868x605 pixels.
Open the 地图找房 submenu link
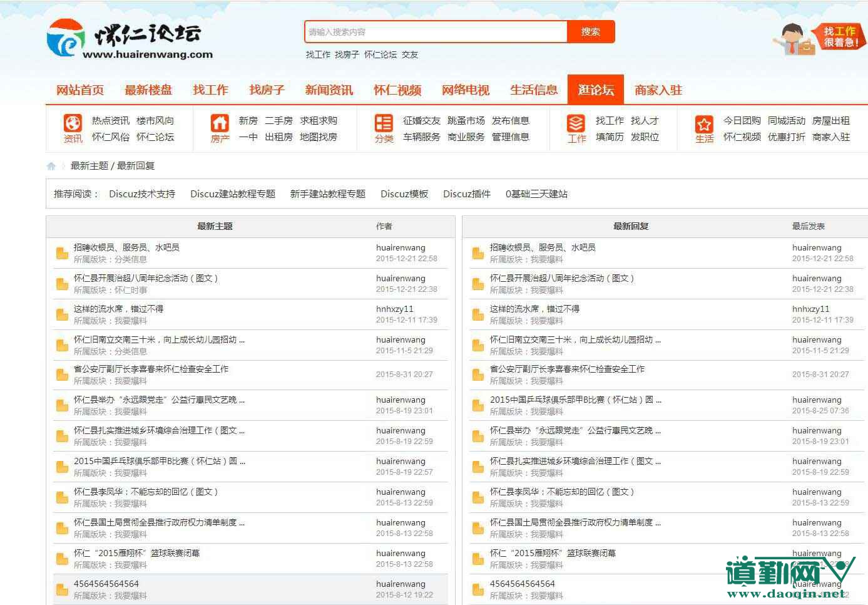(319, 137)
